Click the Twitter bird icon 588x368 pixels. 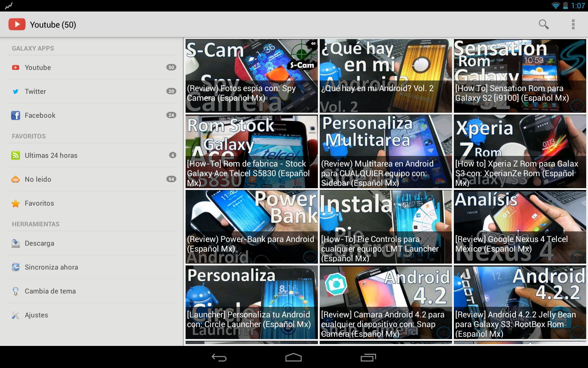coord(16,92)
